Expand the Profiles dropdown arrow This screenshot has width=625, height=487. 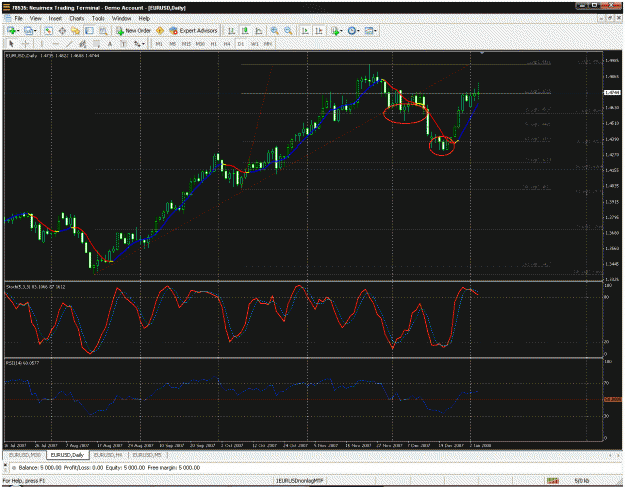click(35, 31)
